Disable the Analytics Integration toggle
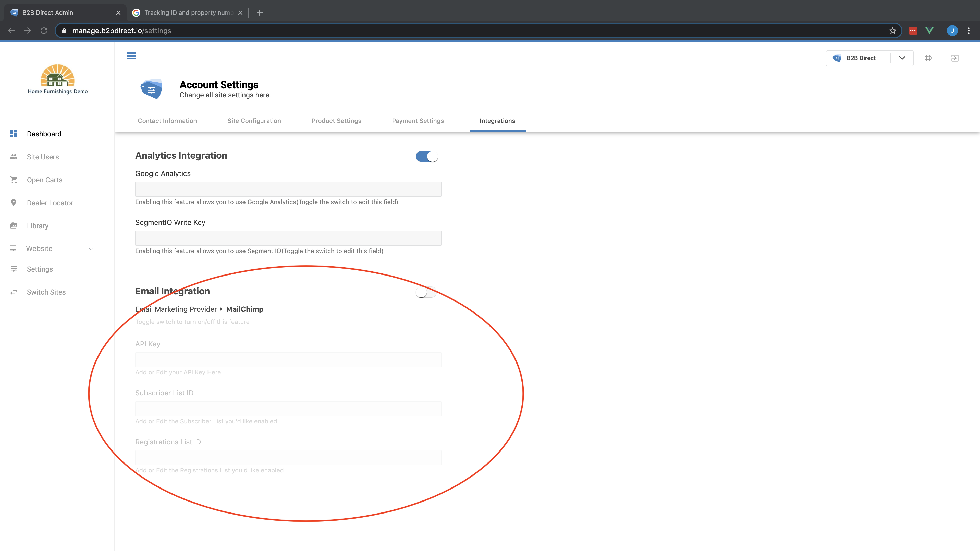This screenshot has width=980, height=551. tap(427, 156)
